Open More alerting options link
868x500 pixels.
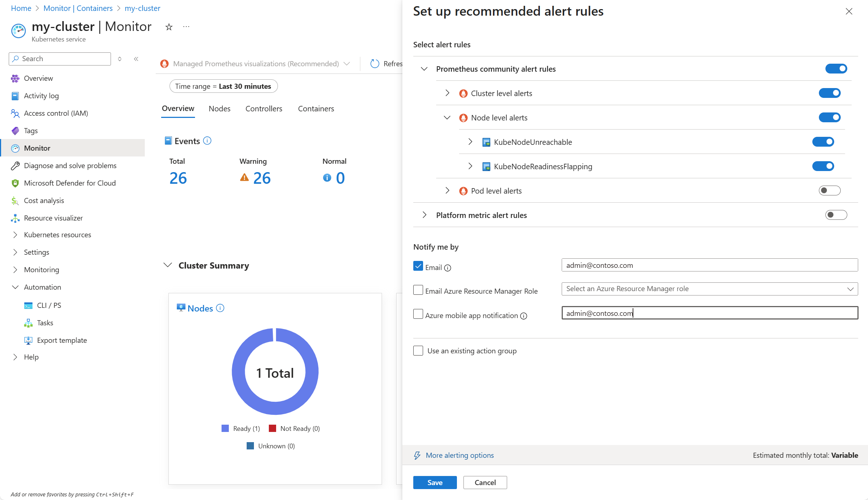(x=459, y=455)
